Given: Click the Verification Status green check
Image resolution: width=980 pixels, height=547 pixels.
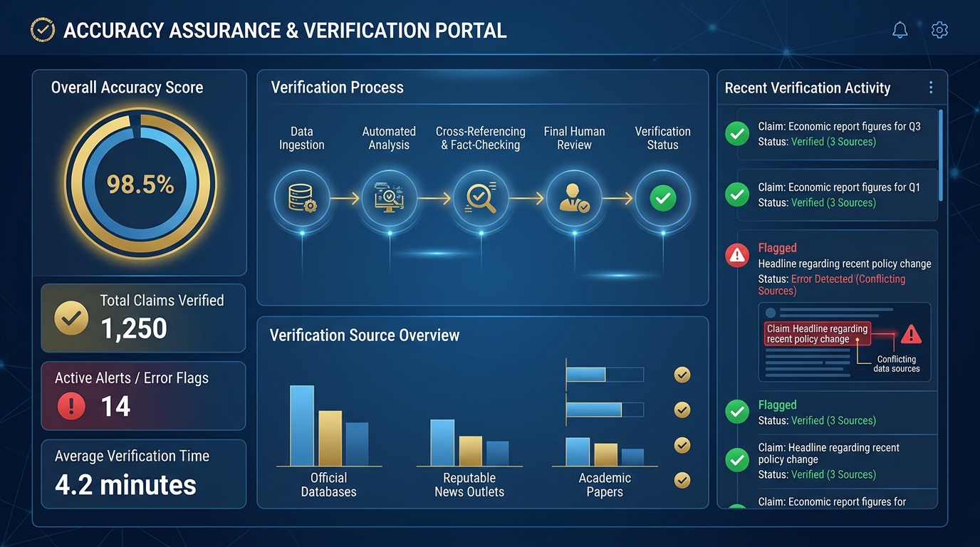Looking at the screenshot, I should 663,198.
